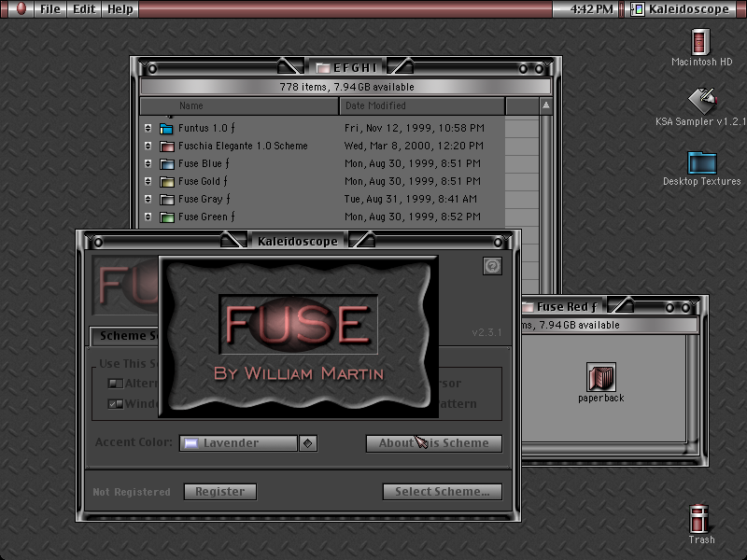Click the file name "Fuse Gray ƒ"

204,199
